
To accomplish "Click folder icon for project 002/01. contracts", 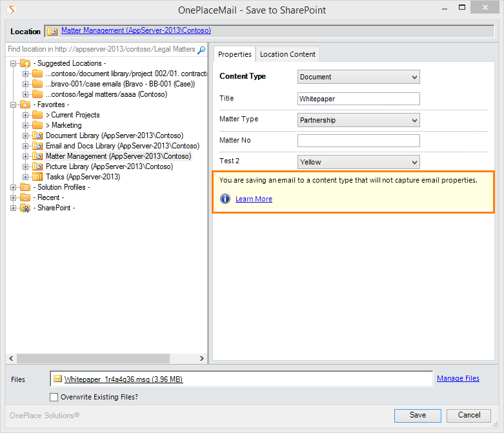I will pyautogui.click(x=37, y=74).
